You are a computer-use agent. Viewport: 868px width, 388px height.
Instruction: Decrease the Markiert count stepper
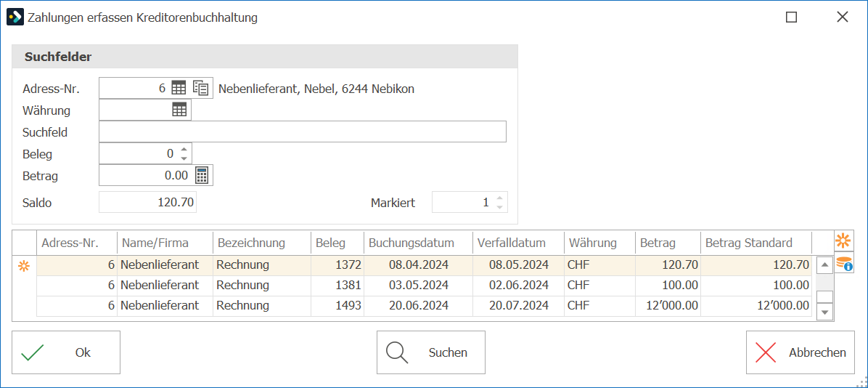coord(500,207)
